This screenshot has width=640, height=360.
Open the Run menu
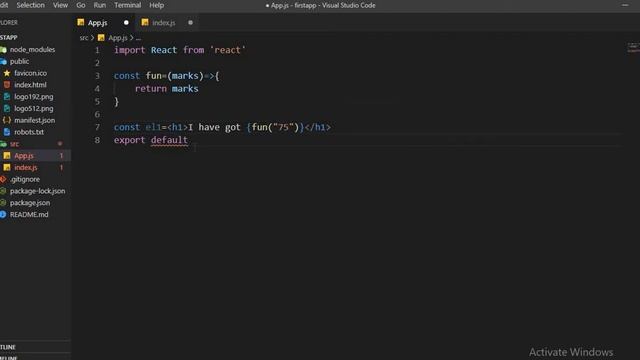pos(100,5)
